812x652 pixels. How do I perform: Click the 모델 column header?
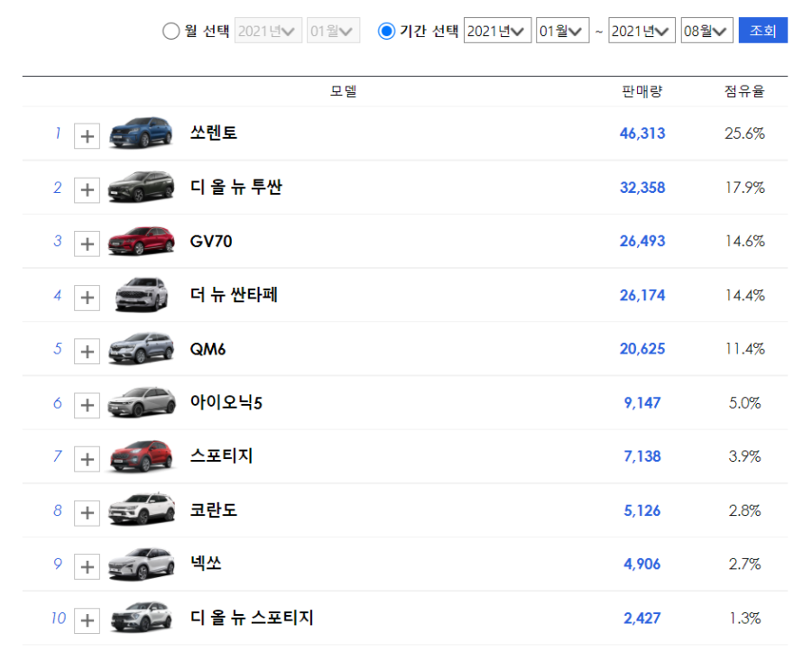pos(344,91)
